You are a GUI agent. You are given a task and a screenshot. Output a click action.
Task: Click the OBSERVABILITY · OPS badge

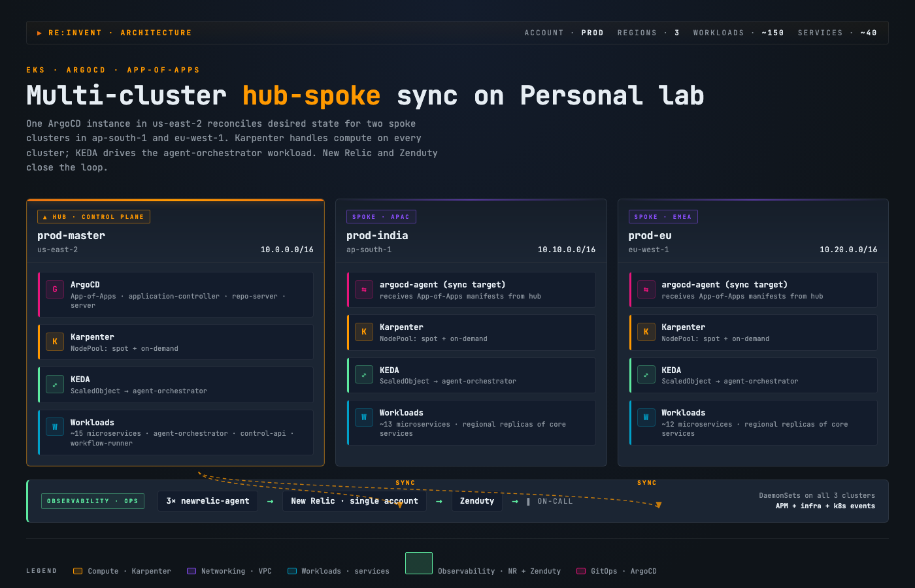[93, 501]
